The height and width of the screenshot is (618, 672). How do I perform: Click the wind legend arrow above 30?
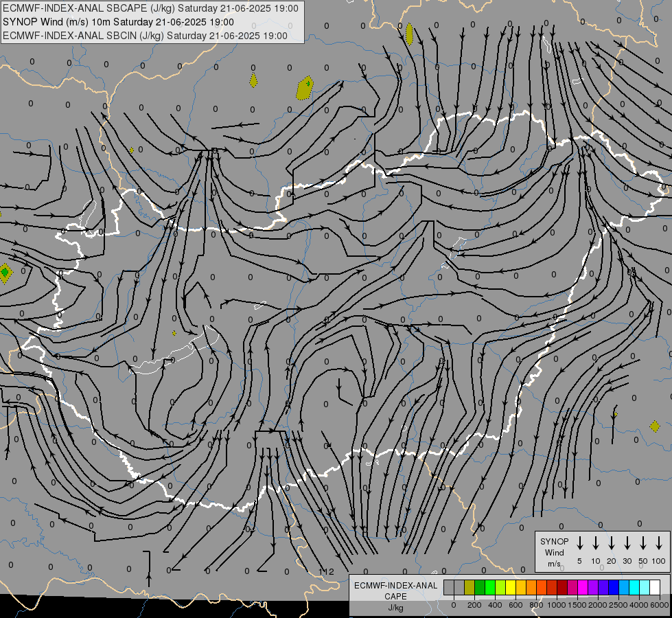click(x=627, y=543)
